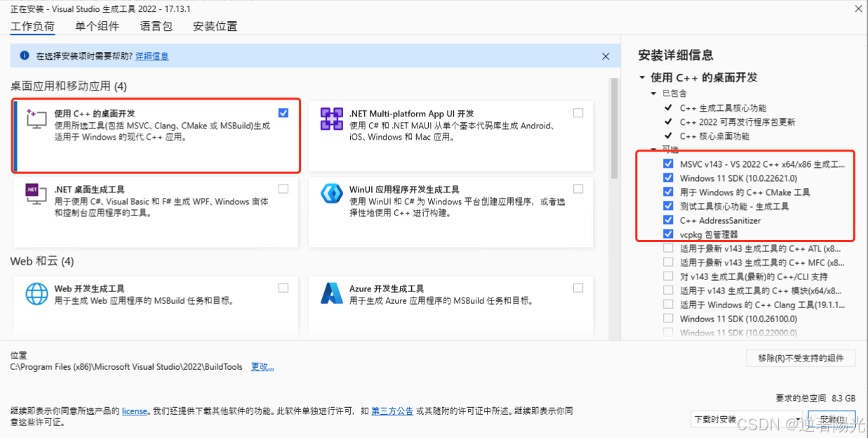
Task: Collapse the 已包含 included components list
Action: (x=654, y=93)
